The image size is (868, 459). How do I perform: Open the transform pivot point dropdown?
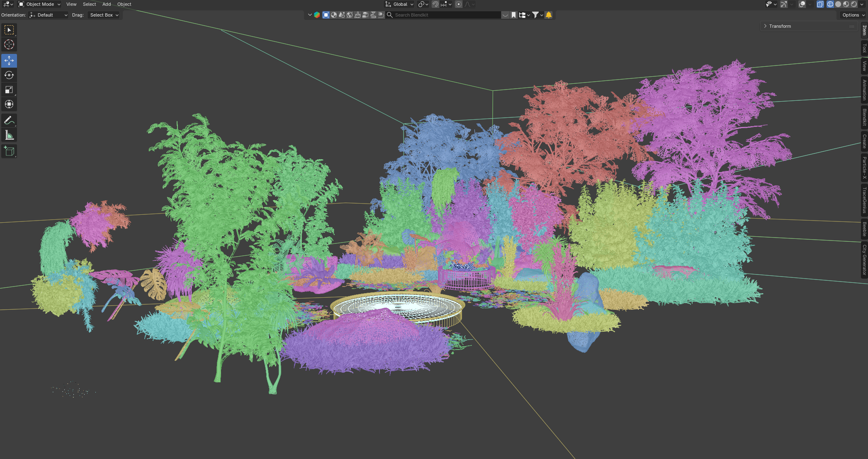click(423, 4)
